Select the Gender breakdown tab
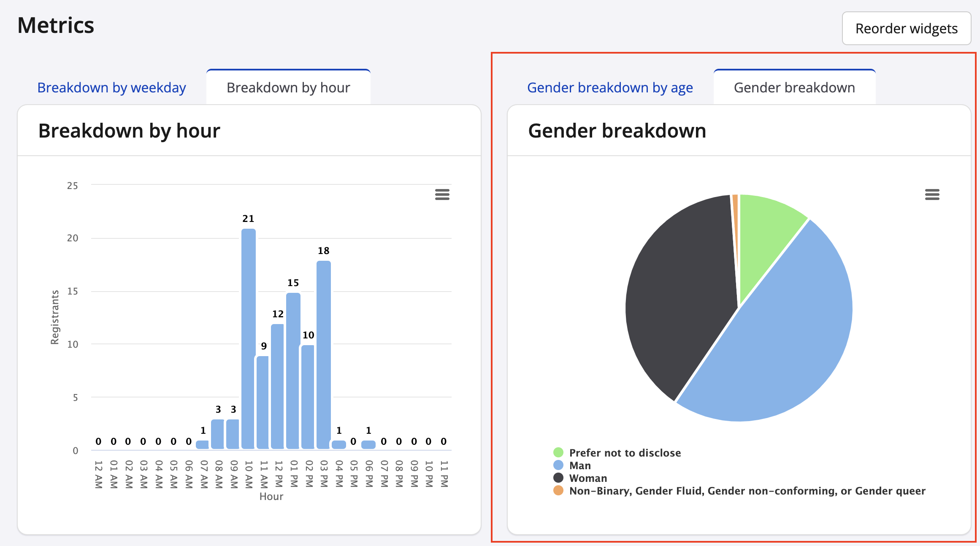This screenshot has width=980, height=546. (x=794, y=88)
